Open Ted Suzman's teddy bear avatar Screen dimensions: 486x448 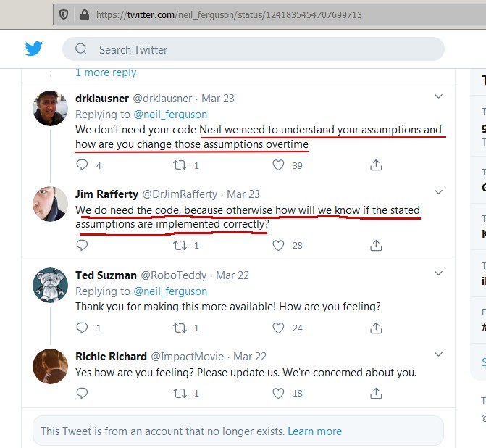(x=50, y=285)
